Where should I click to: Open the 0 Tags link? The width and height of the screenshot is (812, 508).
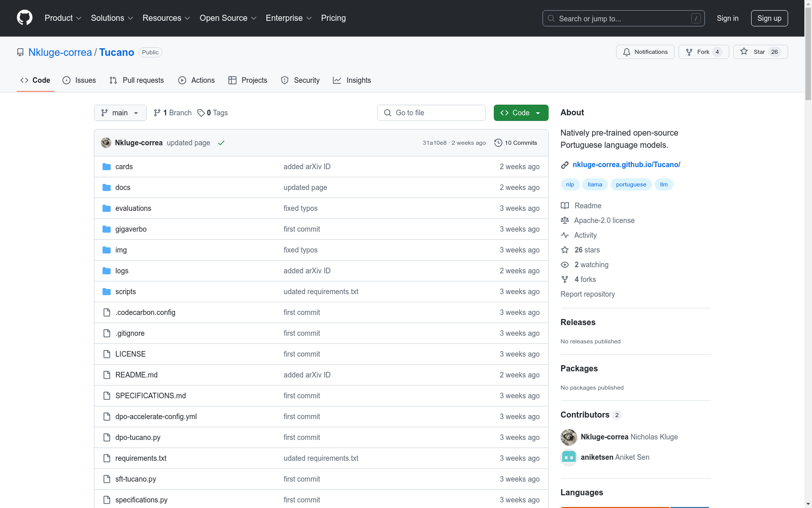click(x=212, y=113)
